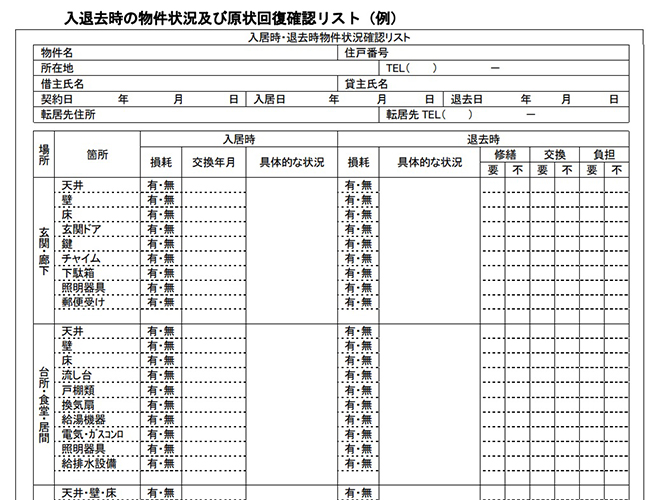This screenshot has width=660, height=500.
Task: Click the 負担 column header
Action: (604, 154)
